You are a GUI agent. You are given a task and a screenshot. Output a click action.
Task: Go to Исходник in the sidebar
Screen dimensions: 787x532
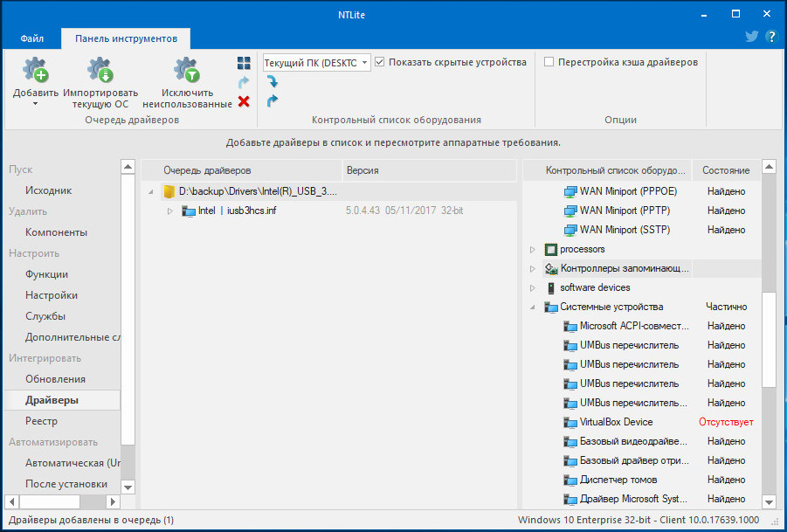(49, 190)
